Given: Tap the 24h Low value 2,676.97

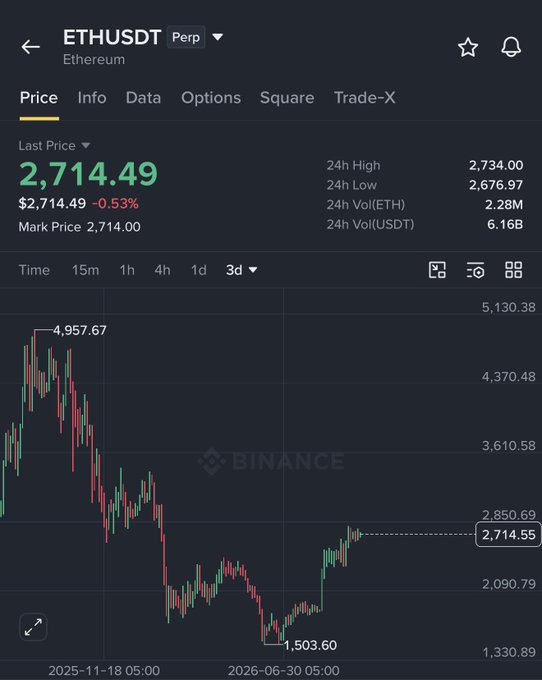Looking at the screenshot, I should (x=496, y=185).
